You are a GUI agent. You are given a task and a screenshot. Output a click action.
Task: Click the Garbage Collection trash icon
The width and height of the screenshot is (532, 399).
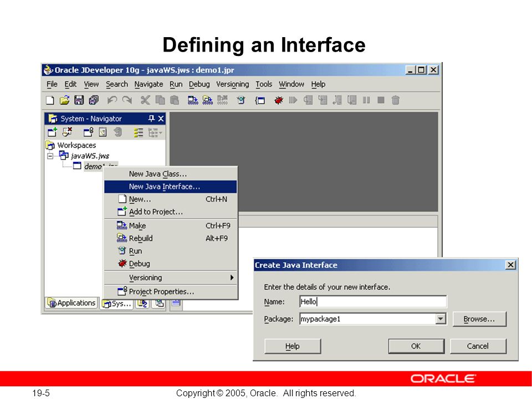(x=395, y=100)
